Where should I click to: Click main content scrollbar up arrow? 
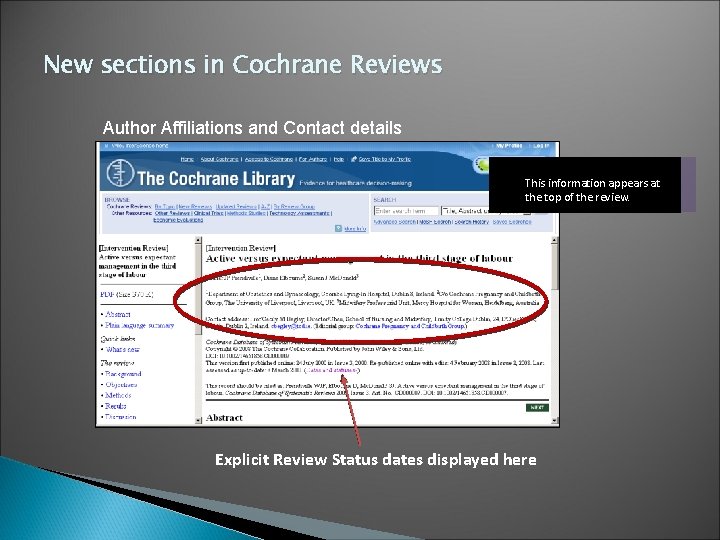click(554, 240)
